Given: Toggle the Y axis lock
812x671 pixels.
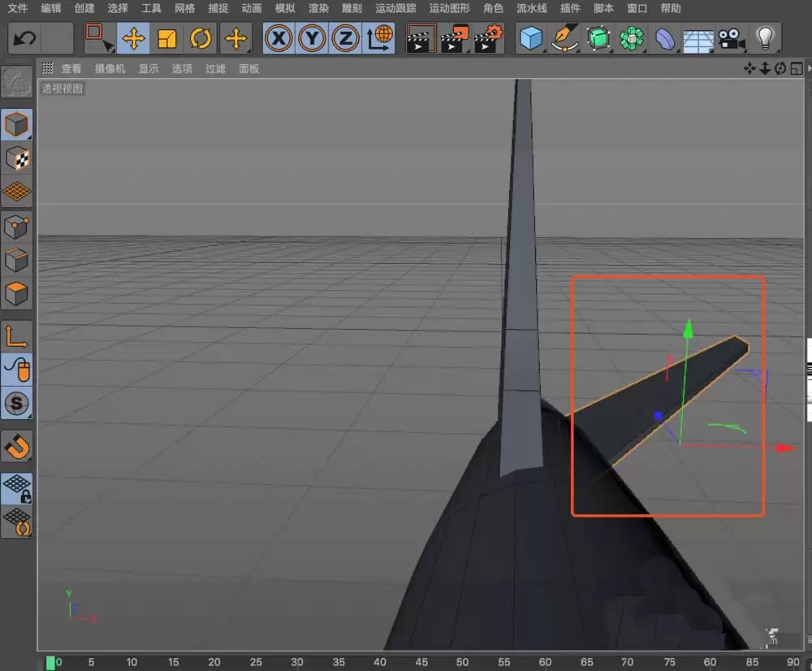Looking at the screenshot, I should click(312, 38).
